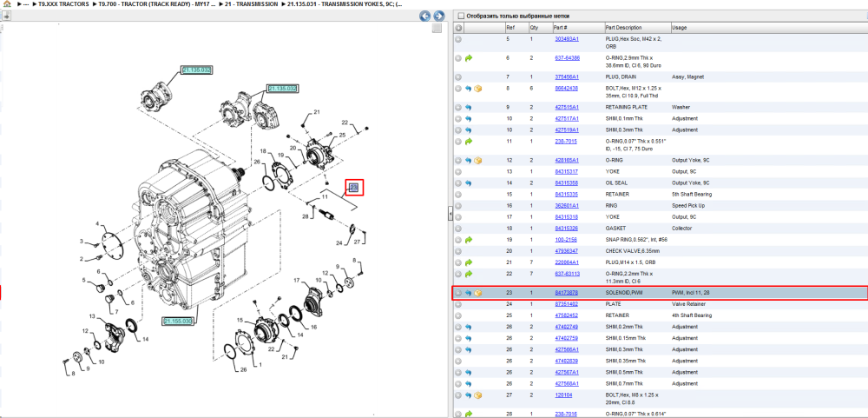The height and width of the screenshot is (418, 868).
Task: Click the blue arrow icon for SOLENOID,PWM row
Action: tap(469, 293)
